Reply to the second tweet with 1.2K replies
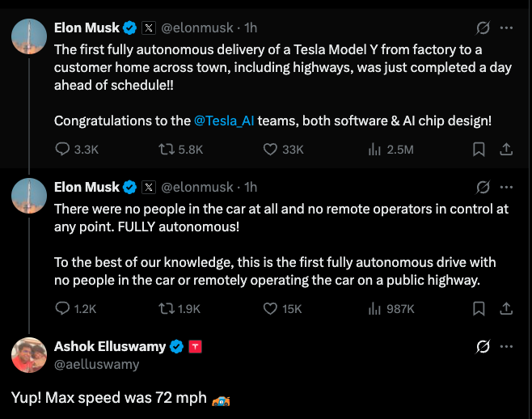532x419 pixels. [64, 308]
